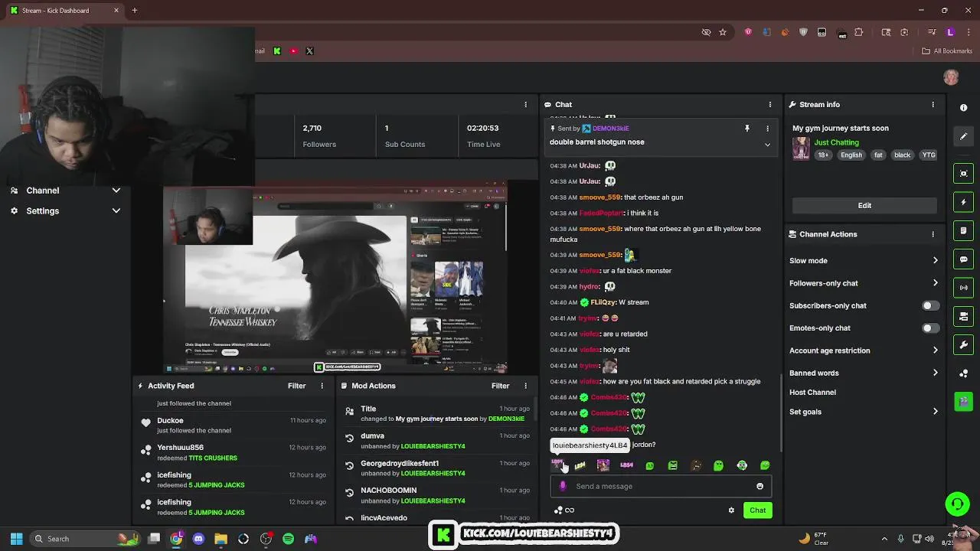Open a new browser tab
The image size is (980, 551).
(134, 11)
